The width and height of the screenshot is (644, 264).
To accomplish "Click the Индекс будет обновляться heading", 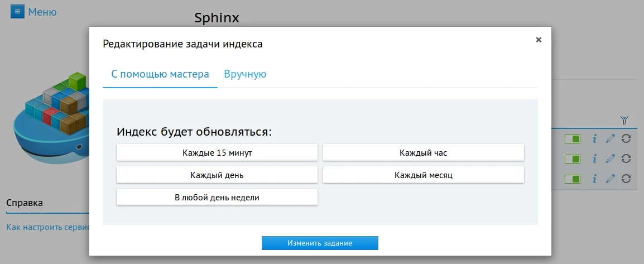I will pyautogui.click(x=194, y=132).
